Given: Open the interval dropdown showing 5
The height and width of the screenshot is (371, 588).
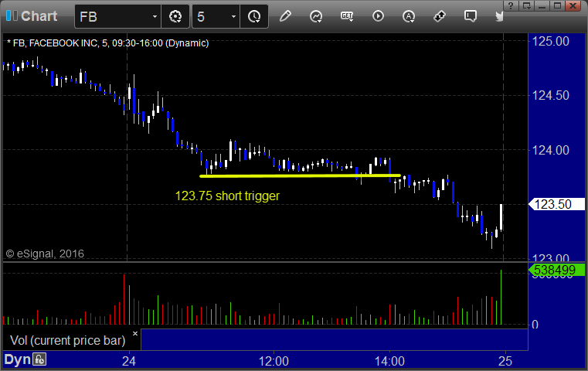Looking at the screenshot, I should pyautogui.click(x=216, y=16).
